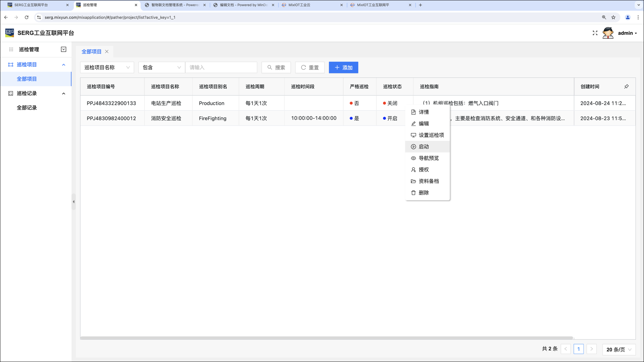The image size is (644, 362).
Task: Collapse the 巡检项目 sidebar section
Action: point(63,65)
